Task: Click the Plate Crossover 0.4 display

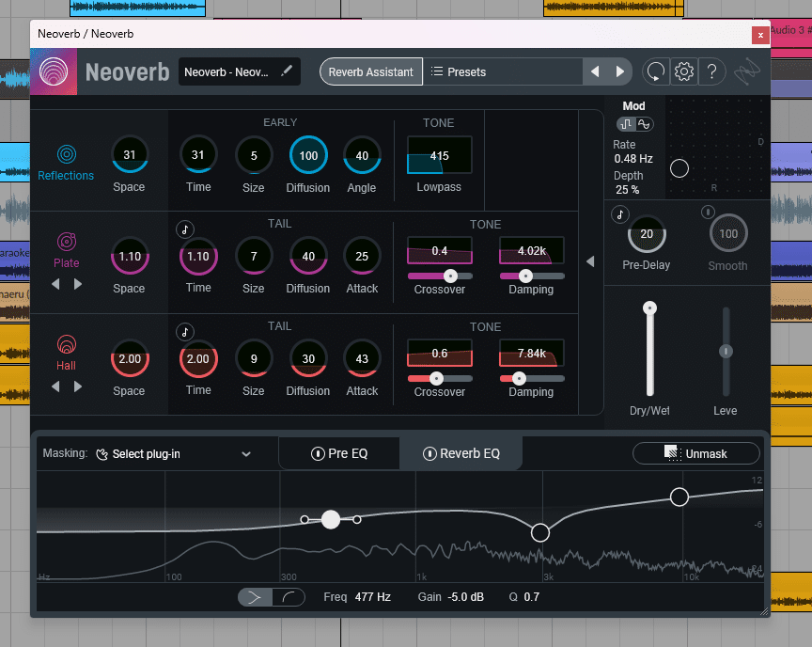Action: point(439,251)
